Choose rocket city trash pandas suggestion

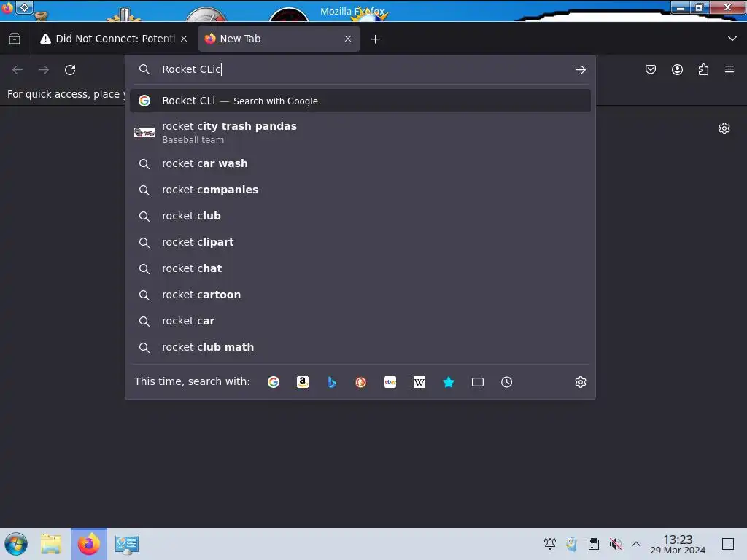(360, 133)
